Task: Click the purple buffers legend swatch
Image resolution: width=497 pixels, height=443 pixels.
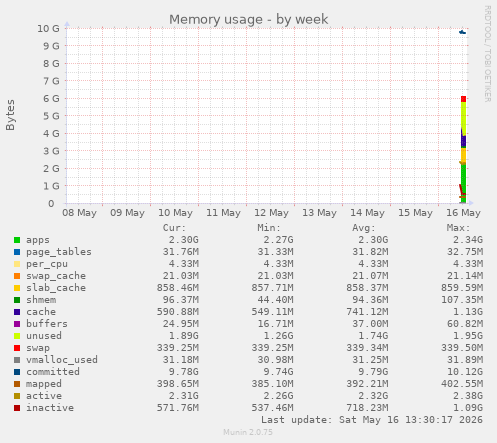Action: pyautogui.click(x=17, y=324)
